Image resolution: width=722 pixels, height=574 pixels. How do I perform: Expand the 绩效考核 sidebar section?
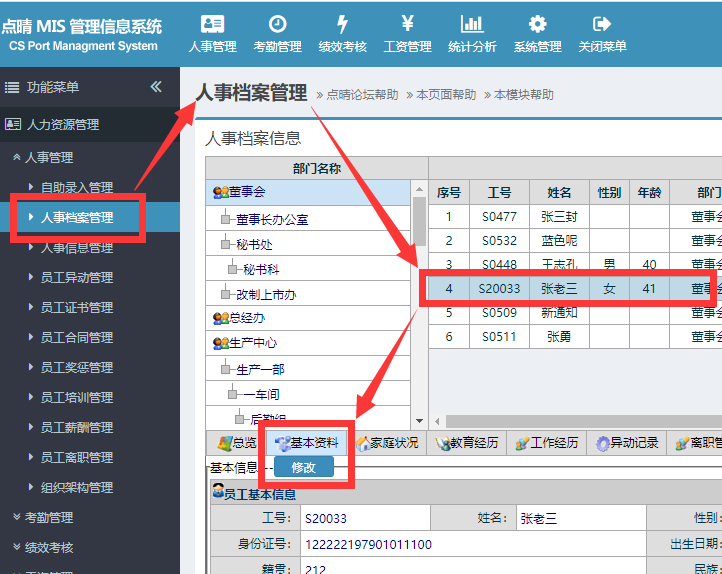click(x=48, y=547)
